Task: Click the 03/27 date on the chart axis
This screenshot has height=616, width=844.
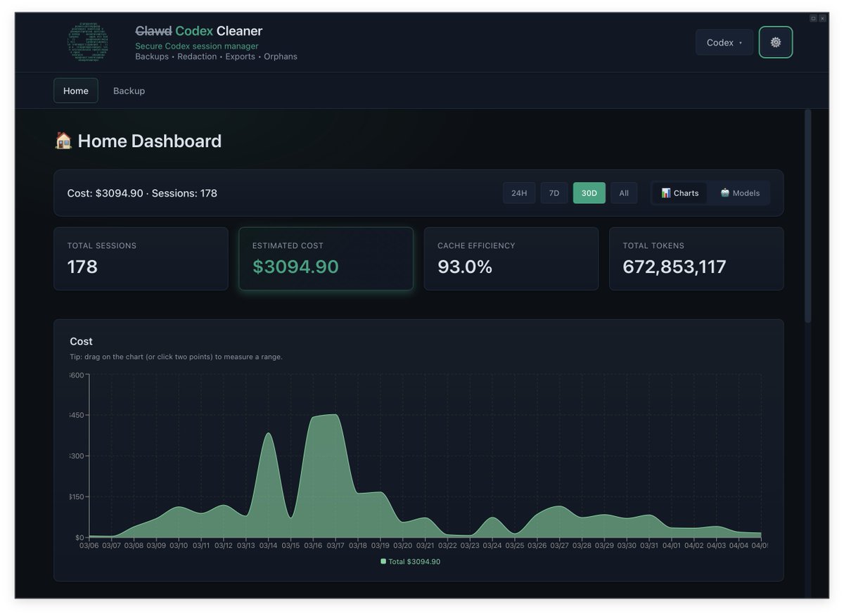Action: [559, 546]
